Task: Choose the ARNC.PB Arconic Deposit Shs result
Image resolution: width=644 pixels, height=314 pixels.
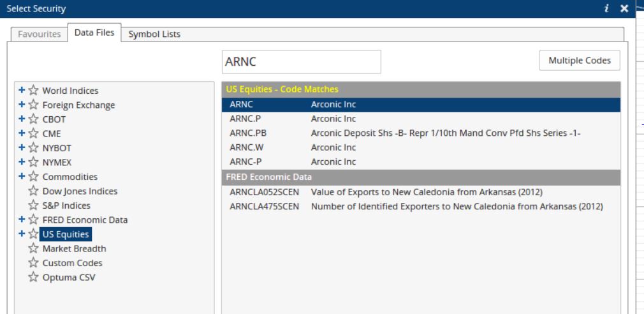Action: [x=421, y=133]
